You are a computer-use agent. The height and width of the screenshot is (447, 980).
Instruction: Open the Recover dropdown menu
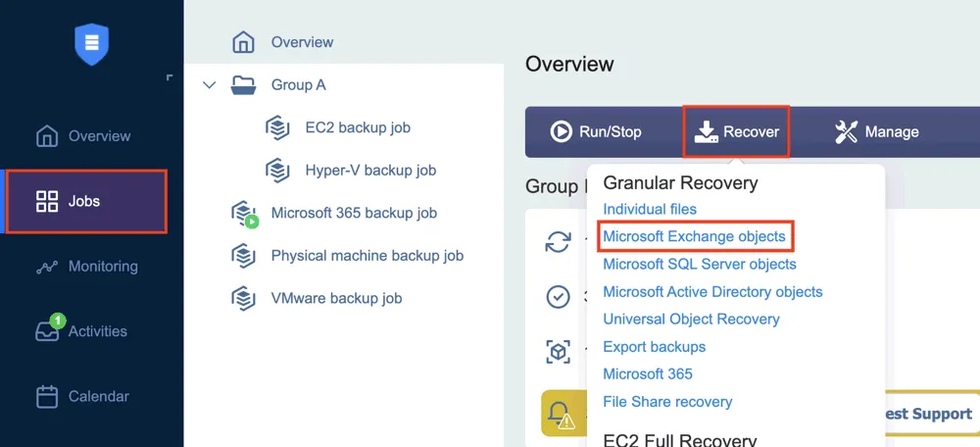737,131
